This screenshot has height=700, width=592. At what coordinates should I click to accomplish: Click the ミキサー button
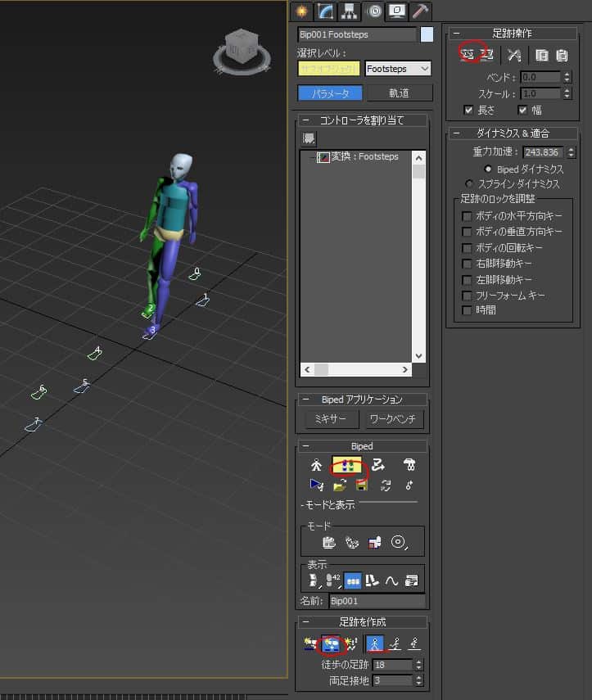click(331, 419)
